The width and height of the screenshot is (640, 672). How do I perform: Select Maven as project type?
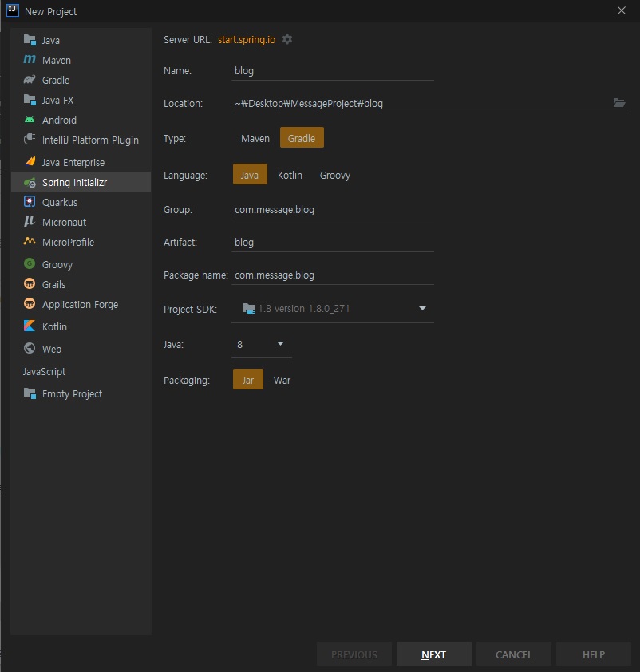[x=255, y=138]
